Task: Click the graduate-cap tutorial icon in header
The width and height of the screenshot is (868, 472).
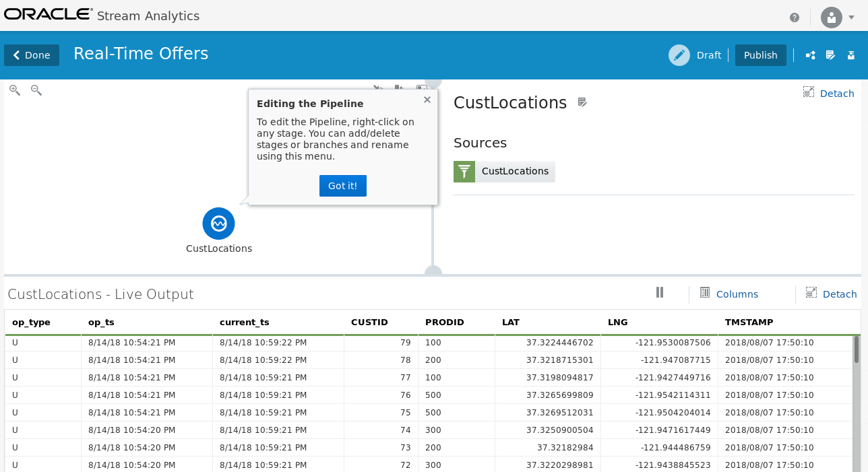Action: tap(851, 55)
